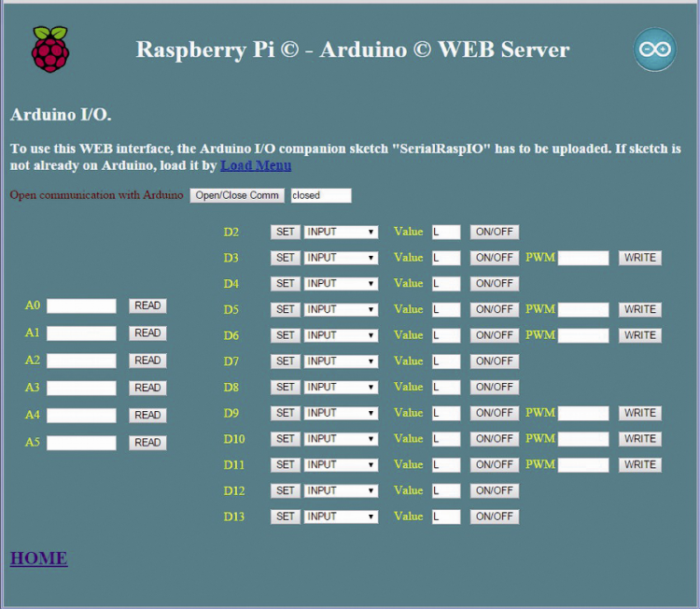Read analog pin A0 value

click(x=147, y=306)
